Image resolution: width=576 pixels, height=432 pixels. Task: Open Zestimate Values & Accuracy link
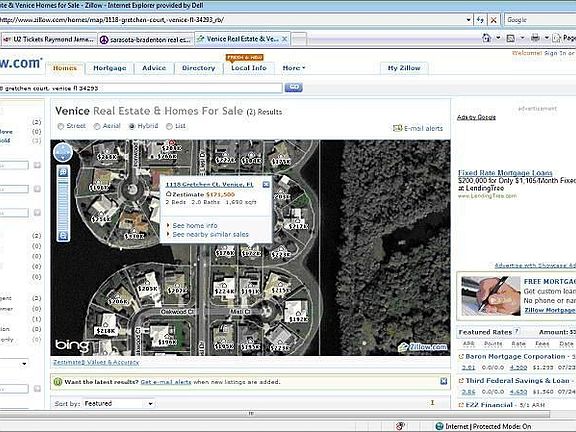pos(96,362)
